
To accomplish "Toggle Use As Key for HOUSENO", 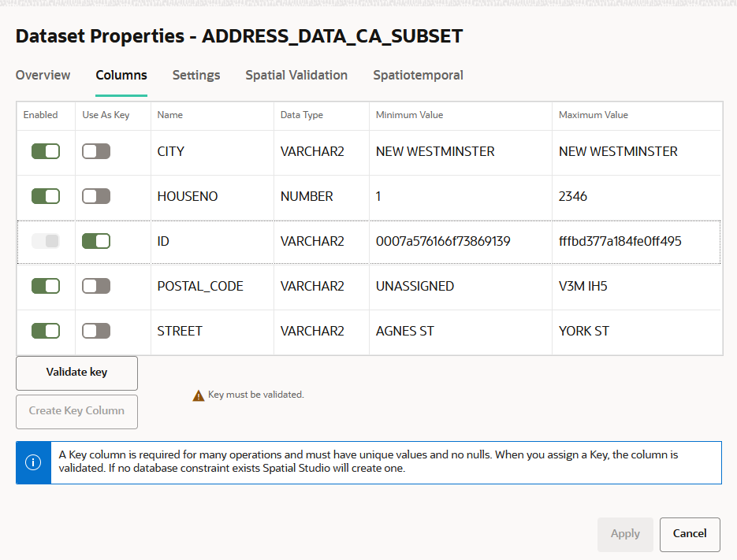I will click(96, 195).
